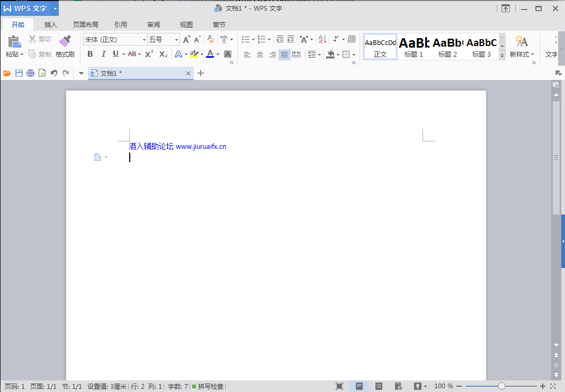Apply blue font color
Viewport: 565px width, 392px height.
click(210, 54)
